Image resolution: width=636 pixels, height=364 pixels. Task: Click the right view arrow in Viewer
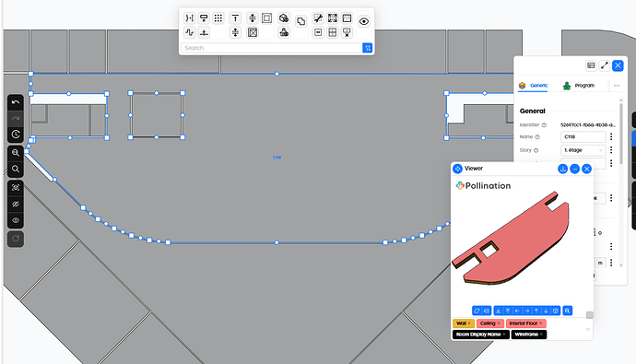click(527, 311)
